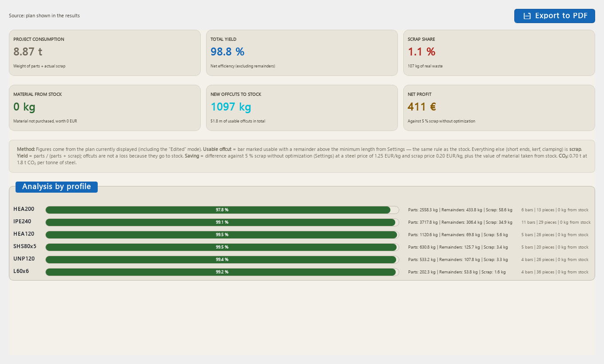Click the save icon in Export button
Screen dimensions: 604x364
[x=527, y=16]
